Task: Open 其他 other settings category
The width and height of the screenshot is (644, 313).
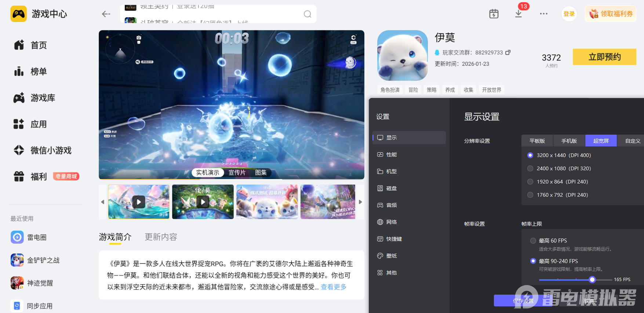Action: click(409, 273)
